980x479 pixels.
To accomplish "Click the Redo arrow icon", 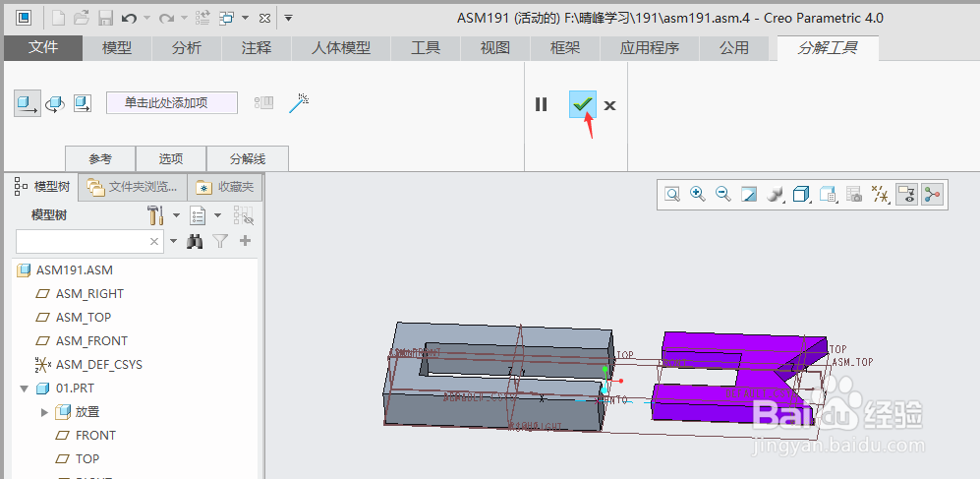I will point(166,18).
